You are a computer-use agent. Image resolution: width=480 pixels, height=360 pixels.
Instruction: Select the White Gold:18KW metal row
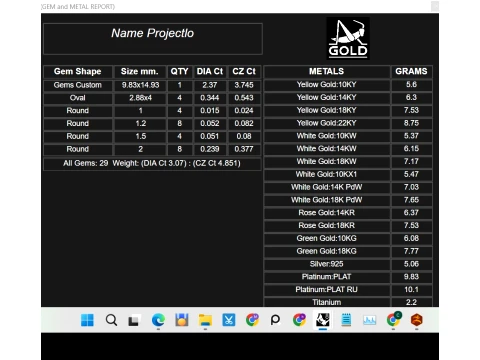click(327, 162)
